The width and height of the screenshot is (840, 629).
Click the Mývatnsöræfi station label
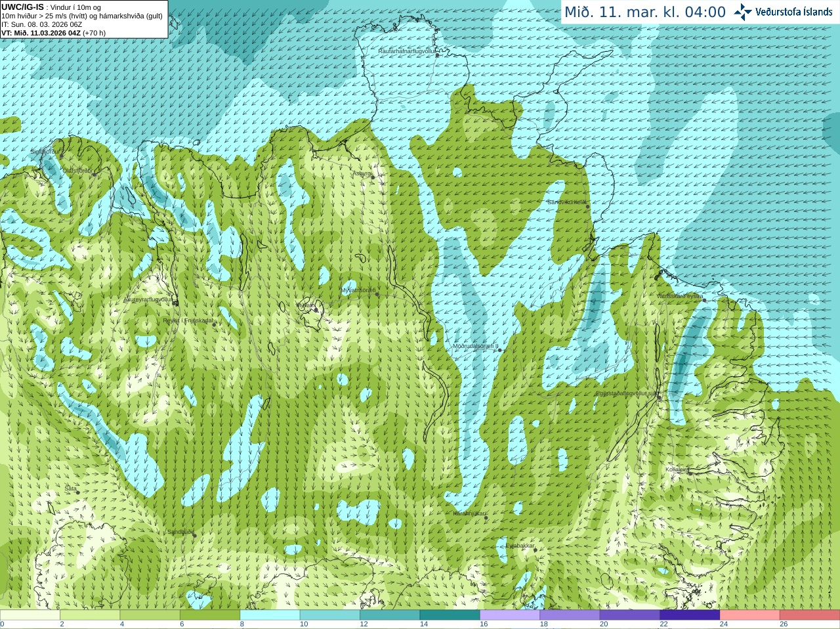point(358,290)
